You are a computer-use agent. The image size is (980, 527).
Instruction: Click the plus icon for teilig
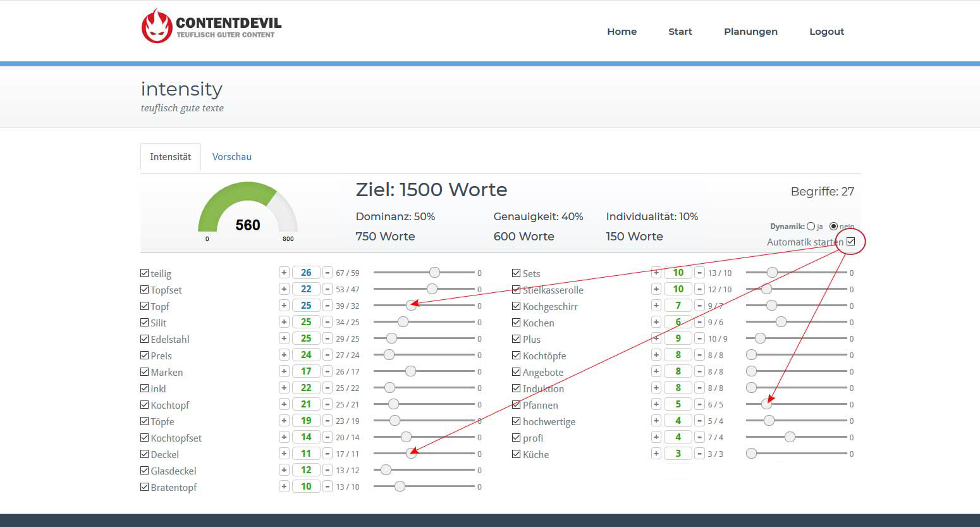point(284,273)
